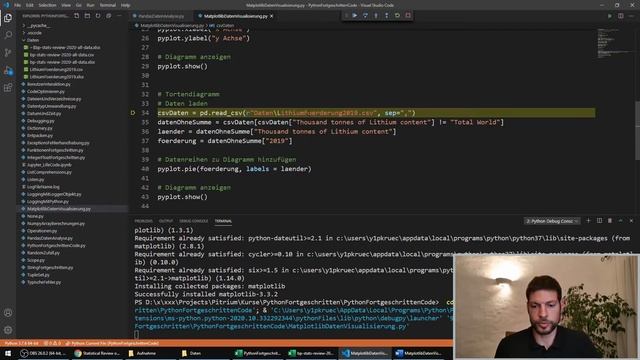Stop the debug session
This screenshot has width=640, height=360.
408,16
